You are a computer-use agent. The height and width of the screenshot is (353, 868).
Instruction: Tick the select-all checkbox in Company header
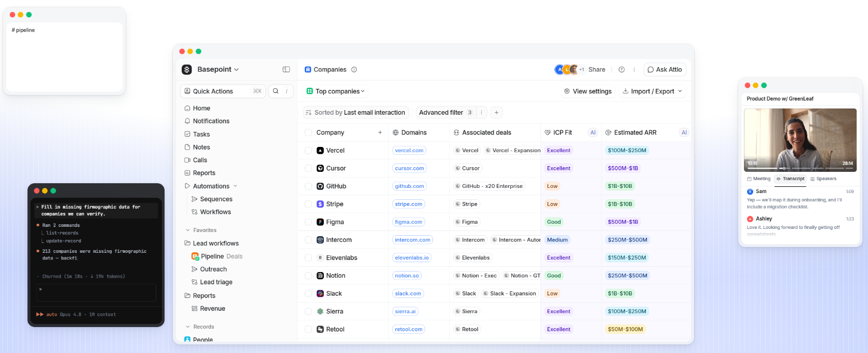point(308,132)
